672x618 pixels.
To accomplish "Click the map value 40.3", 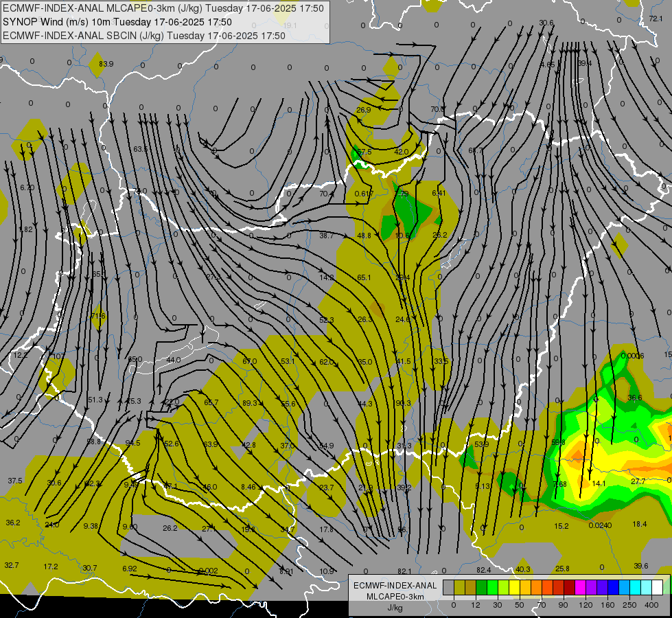I will pos(522,569).
